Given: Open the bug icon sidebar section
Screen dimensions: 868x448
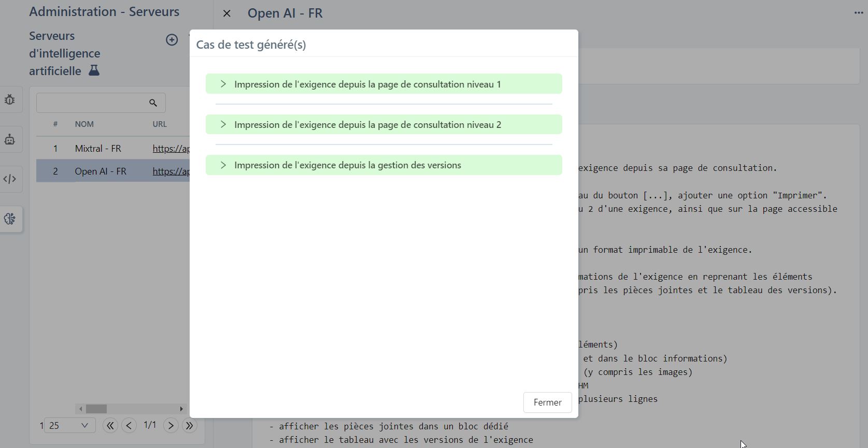Looking at the screenshot, I should [x=10, y=99].
